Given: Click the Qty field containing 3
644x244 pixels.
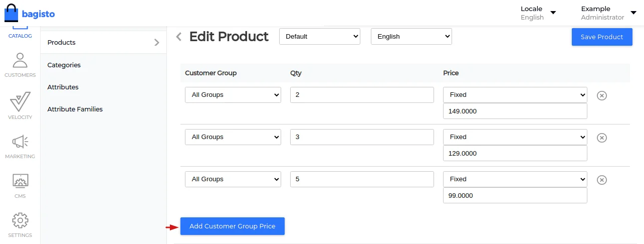Looking at the screenshot, I should (x=361, y=137).
